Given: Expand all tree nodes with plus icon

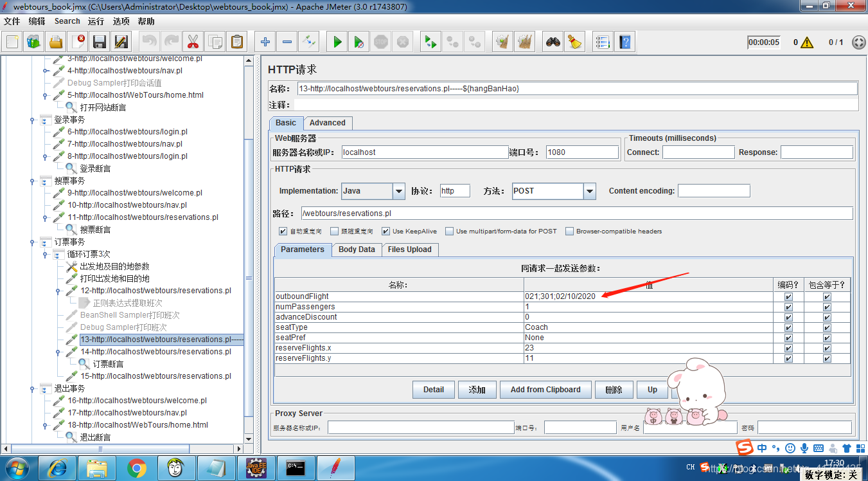Looking at the screenshot, I should click(265, 42).
